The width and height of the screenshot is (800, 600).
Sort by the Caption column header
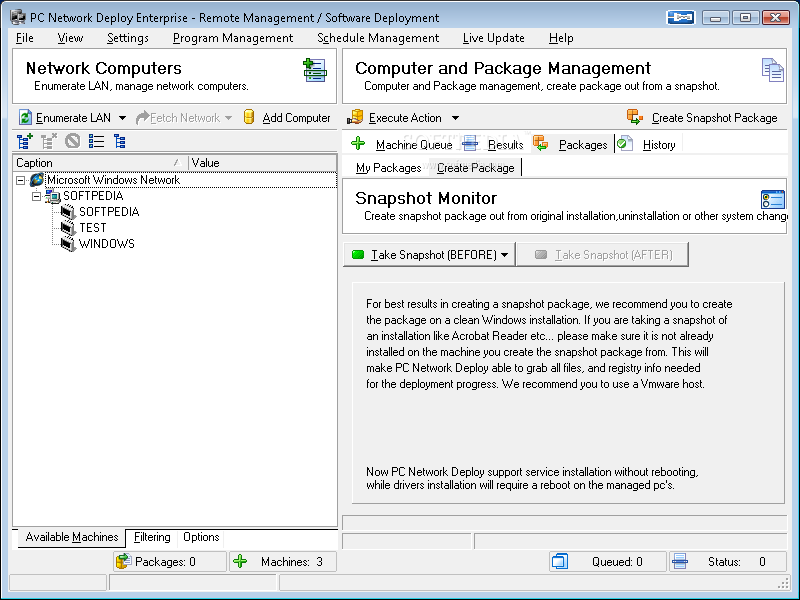100,163
